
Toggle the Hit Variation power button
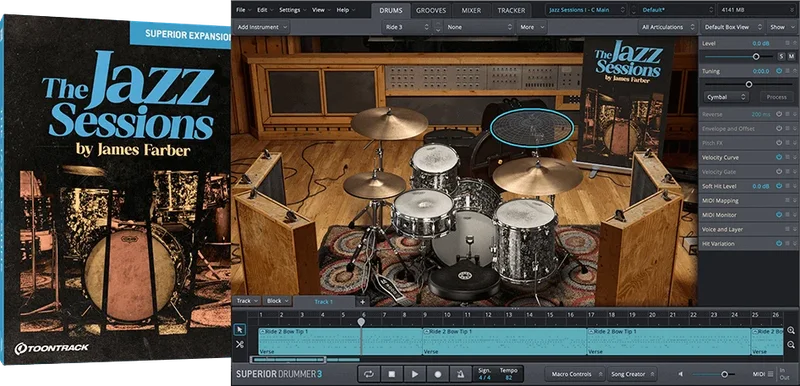pyautogui.click(x=779, y=244)
